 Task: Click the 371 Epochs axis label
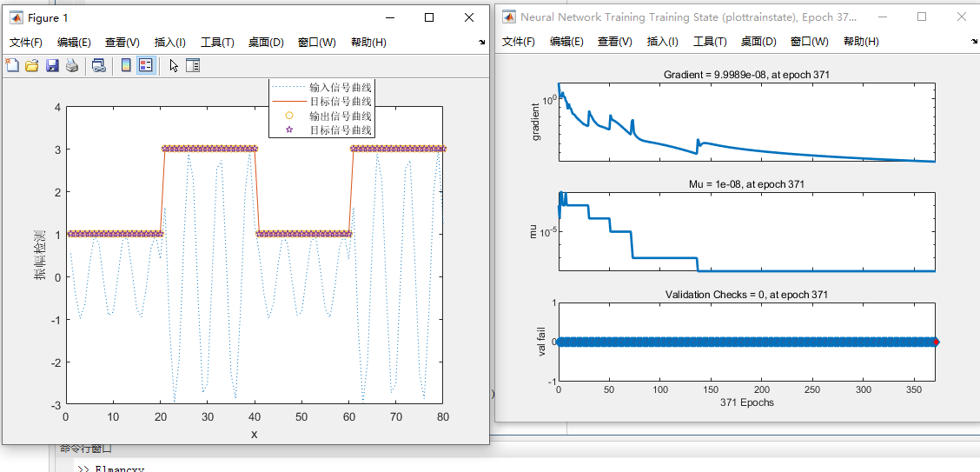(746, 402)
